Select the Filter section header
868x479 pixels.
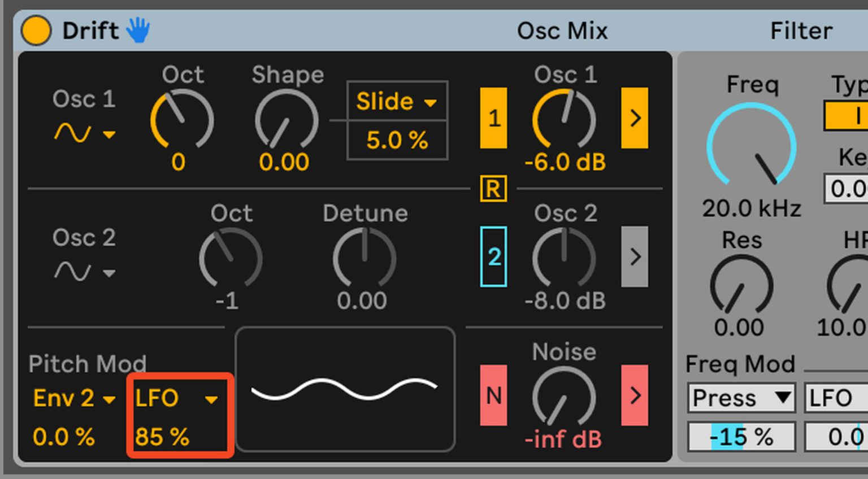tap(800, 31)
